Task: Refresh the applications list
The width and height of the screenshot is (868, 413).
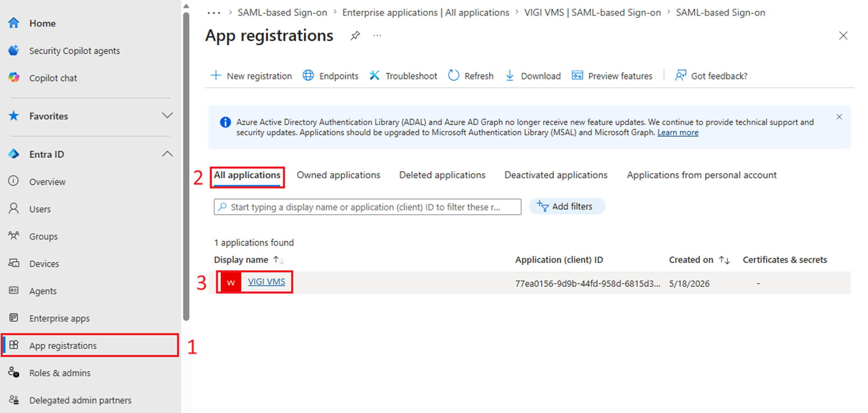Action: (x=471, y=76)
